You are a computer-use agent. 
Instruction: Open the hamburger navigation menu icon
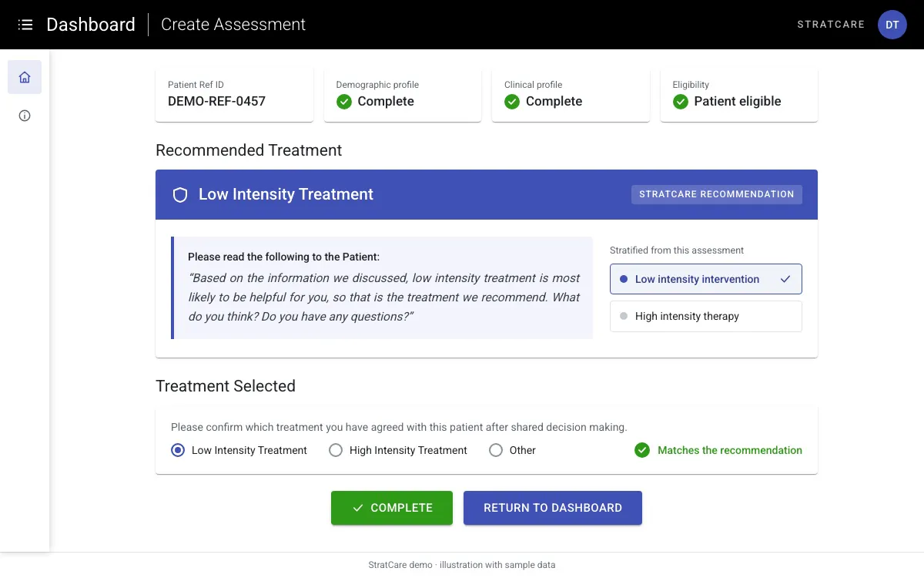[x=25, y=25]
